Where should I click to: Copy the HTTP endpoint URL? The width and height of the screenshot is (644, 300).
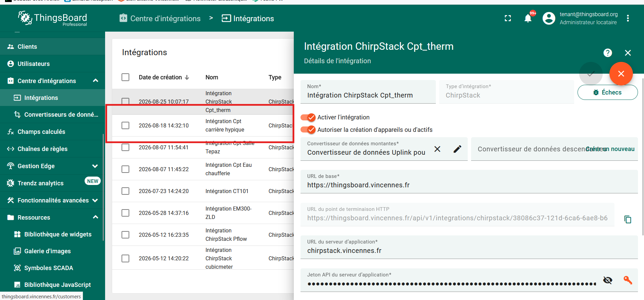click(628, 219)
